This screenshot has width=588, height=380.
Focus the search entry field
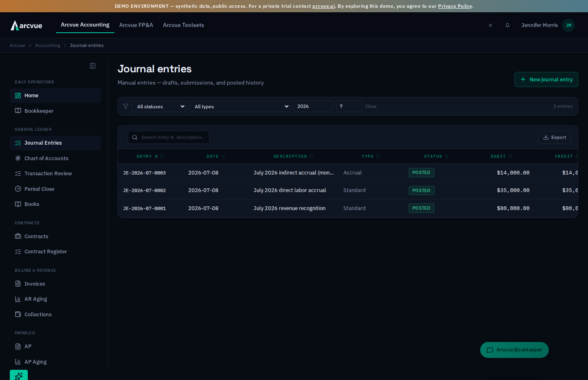click(x=169, y=137)
